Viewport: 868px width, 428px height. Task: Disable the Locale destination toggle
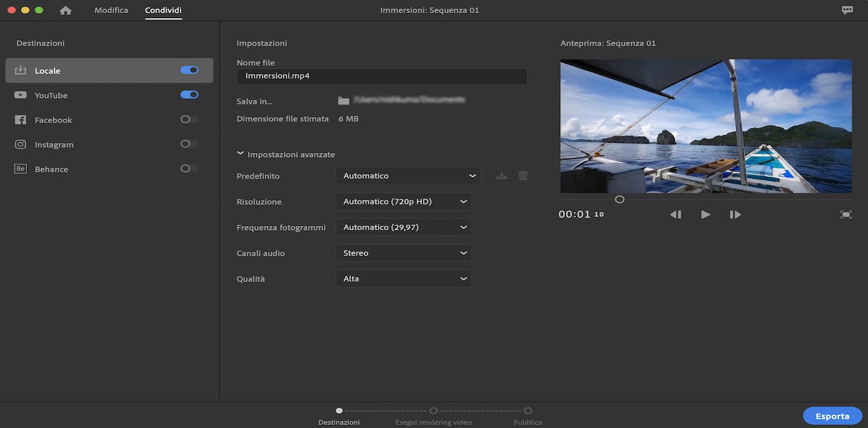190,70
